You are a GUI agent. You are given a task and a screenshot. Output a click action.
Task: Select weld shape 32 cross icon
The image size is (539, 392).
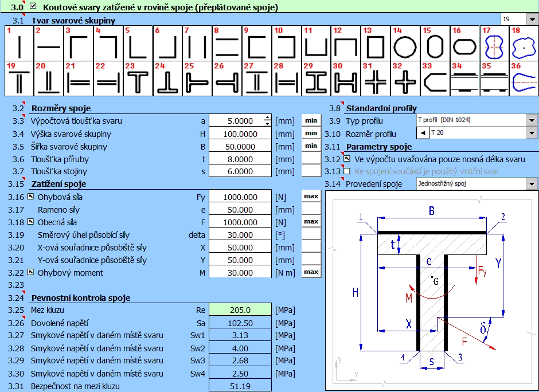pyautogui.click(x=405, y=79)
